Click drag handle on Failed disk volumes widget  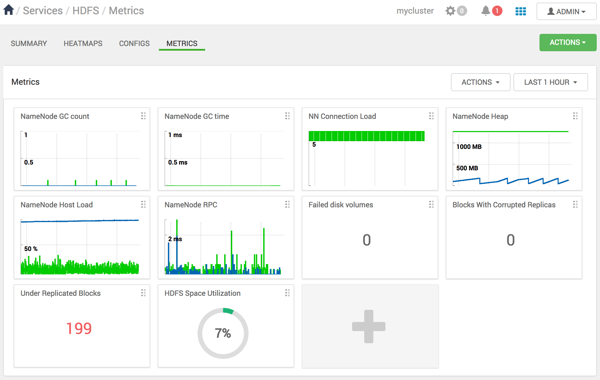pos(431,205)
